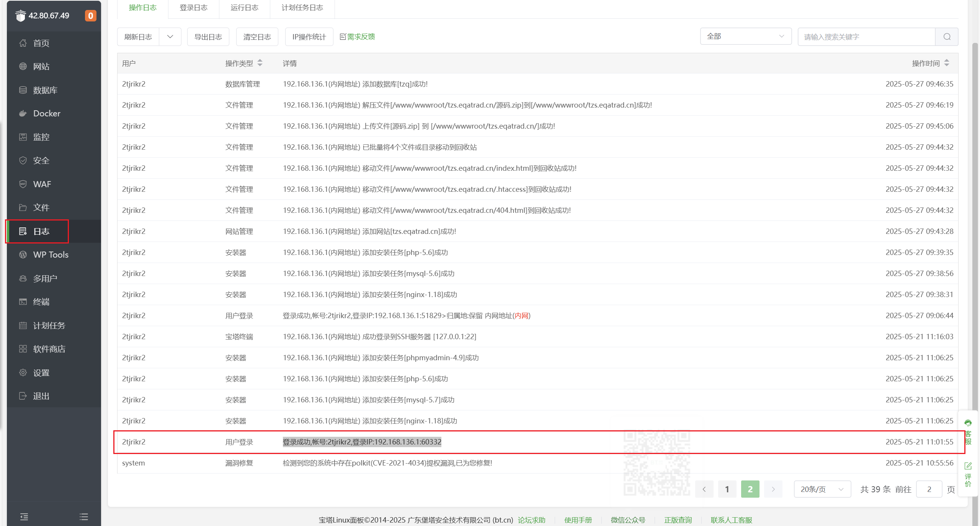The height and width of the screenshot is (526, 980).
Task: Click the search keyword input field
Action: (866, 37)
